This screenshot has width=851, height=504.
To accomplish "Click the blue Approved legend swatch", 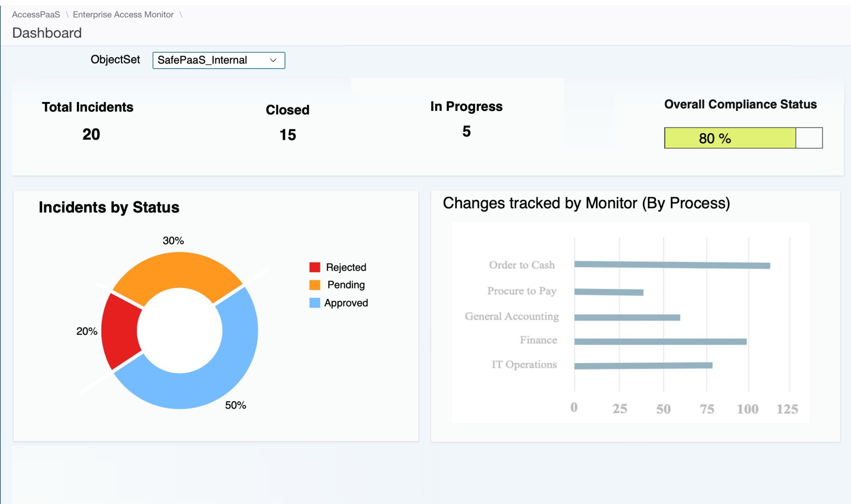I will pos(315,303).
